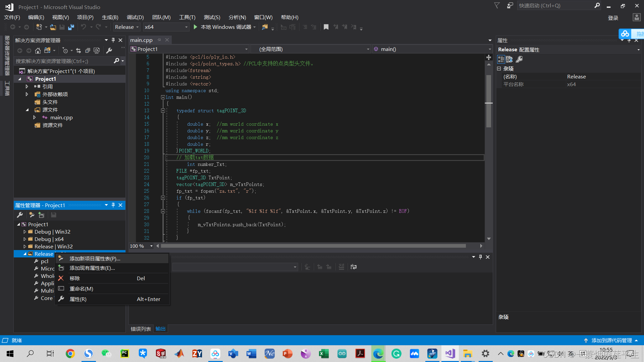Click 添加到源代码管理 in status bar
Image resolution: width=644 pixels, height=362 pixels.
[612, 340]
